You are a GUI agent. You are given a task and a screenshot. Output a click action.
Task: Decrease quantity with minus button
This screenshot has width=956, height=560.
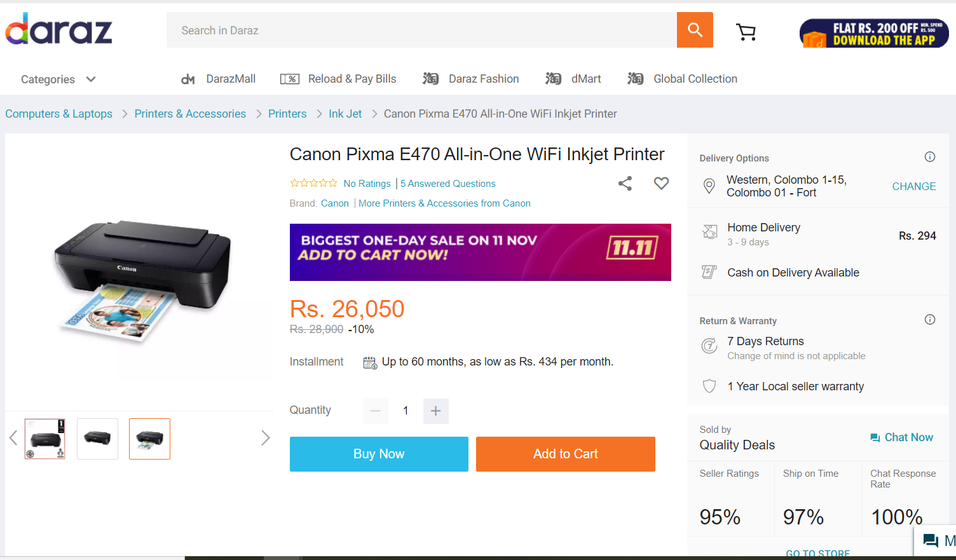coord(375,411)
